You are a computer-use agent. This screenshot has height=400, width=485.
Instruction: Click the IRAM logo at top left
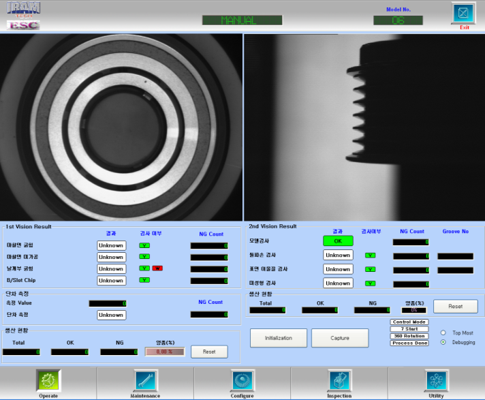[x=24, y=8]
